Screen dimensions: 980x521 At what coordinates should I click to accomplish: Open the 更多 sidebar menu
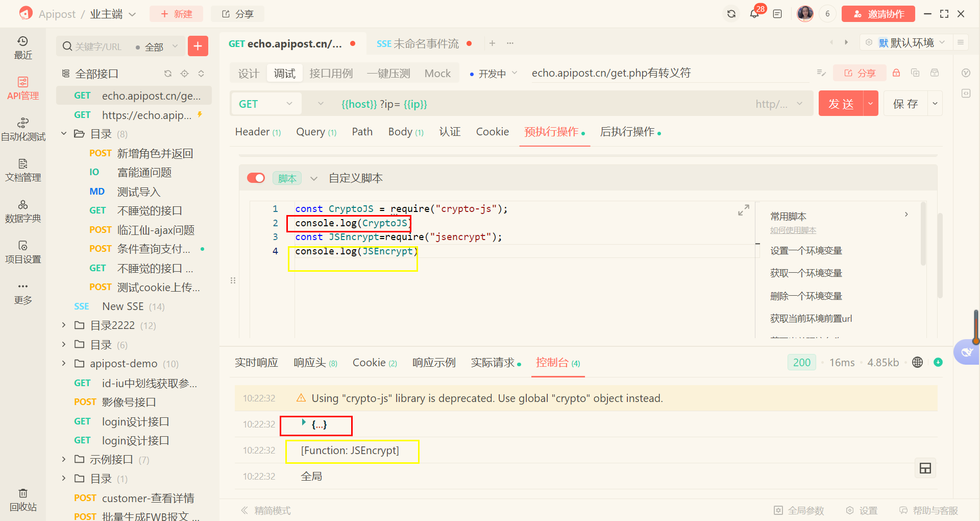pos(23,293)
